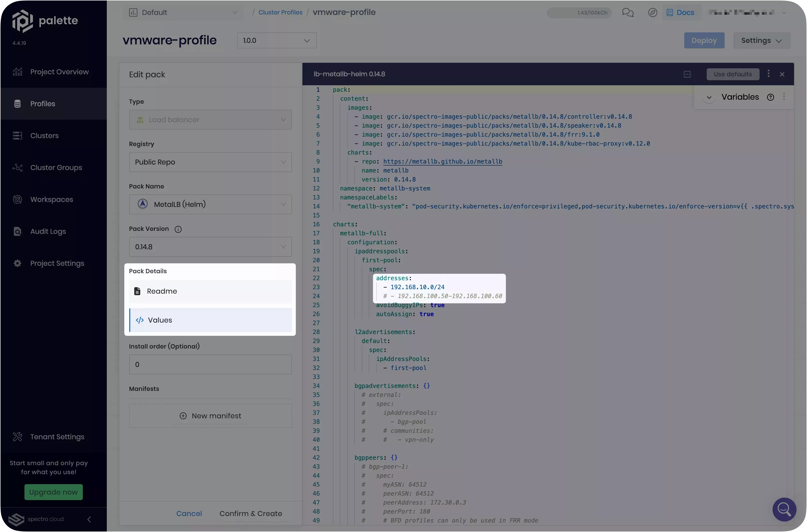The image size is (807, 532).
Task: Open the Default project selector
Action: point(183,12)
